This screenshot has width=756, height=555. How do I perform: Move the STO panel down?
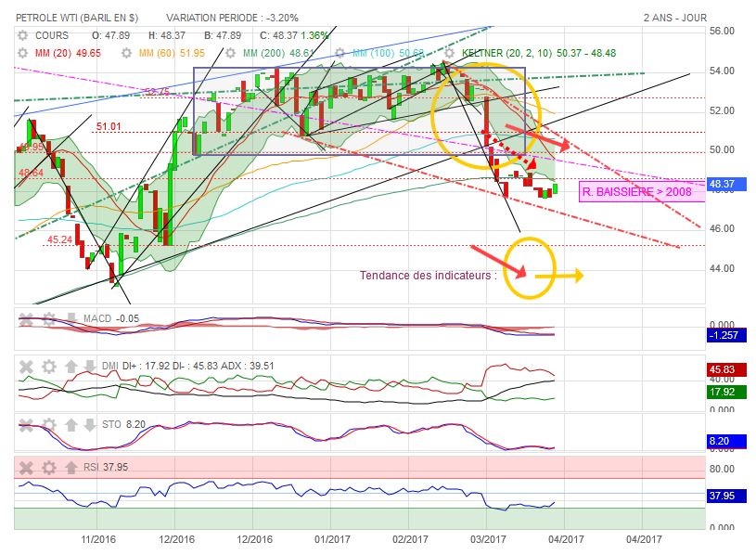click(x=90, y=425)
